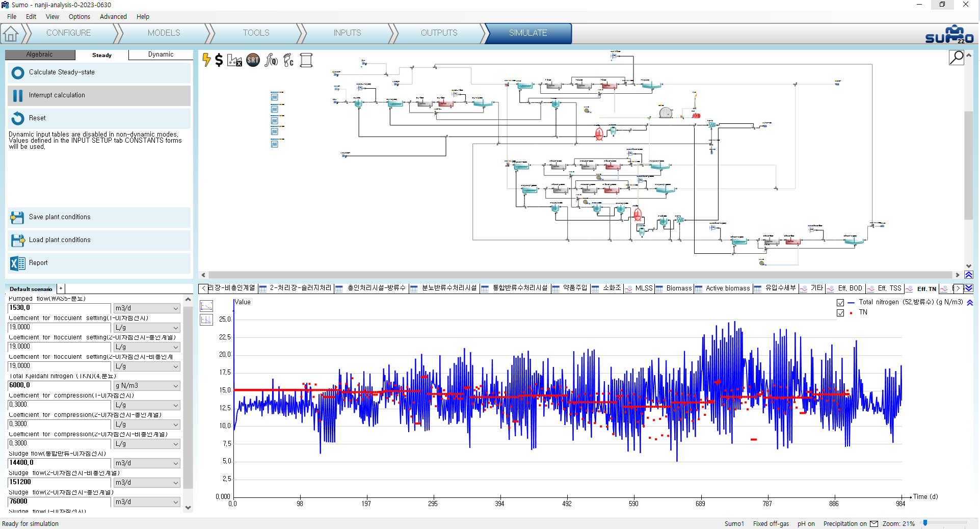Select the Default scenario tab
Image resolution: width=980 pixels, height=529 pixels.
(x=31, y=289)
